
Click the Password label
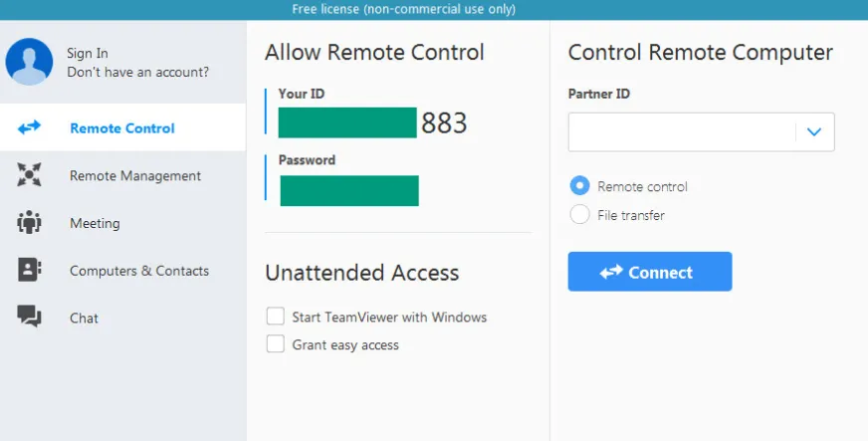tap(307, 160)
